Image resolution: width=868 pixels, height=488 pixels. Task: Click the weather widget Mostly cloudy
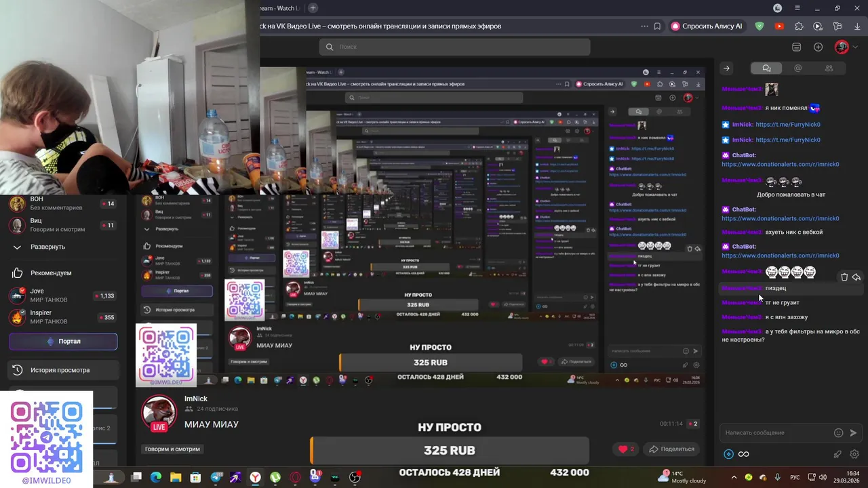click(682, 477)
